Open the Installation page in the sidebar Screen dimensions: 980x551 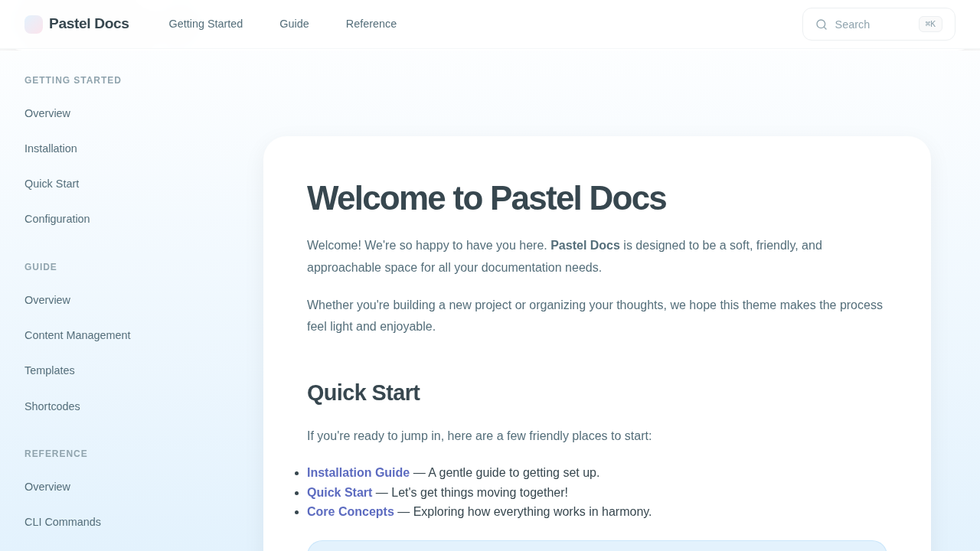point(51,148)
